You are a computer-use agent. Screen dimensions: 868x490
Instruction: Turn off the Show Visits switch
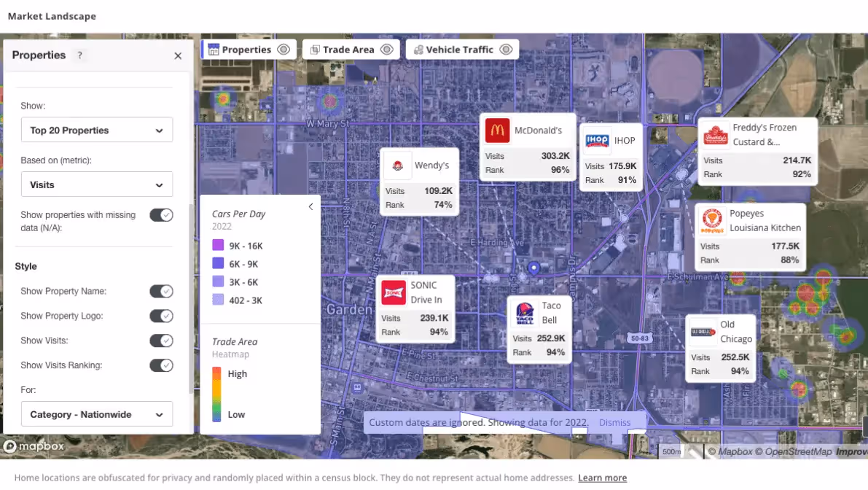(x=161, y=341)
